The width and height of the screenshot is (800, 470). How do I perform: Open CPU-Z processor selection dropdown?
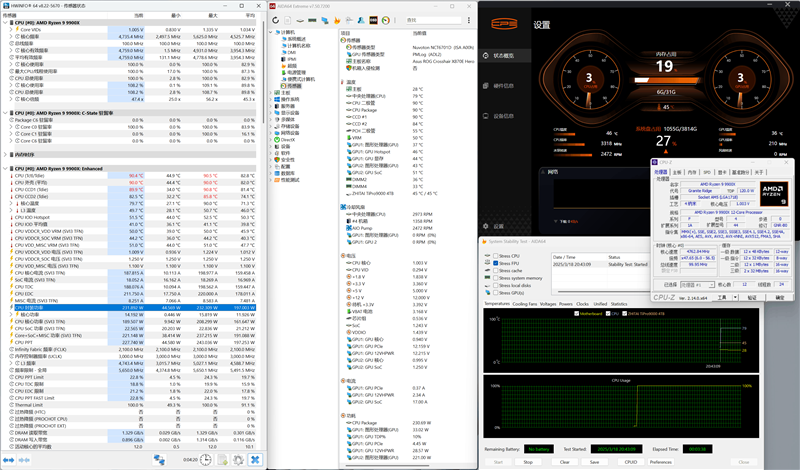700,287
